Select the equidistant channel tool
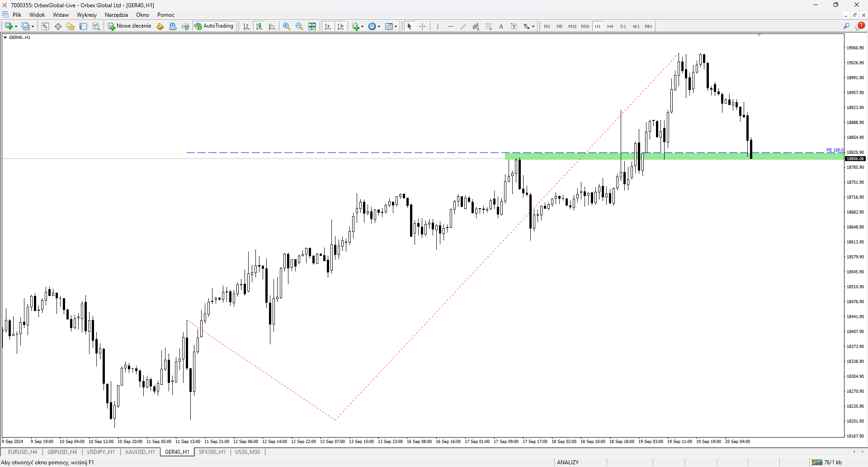Image resolution: width=868 pixels, height=467 pixels. click(476, 26)
